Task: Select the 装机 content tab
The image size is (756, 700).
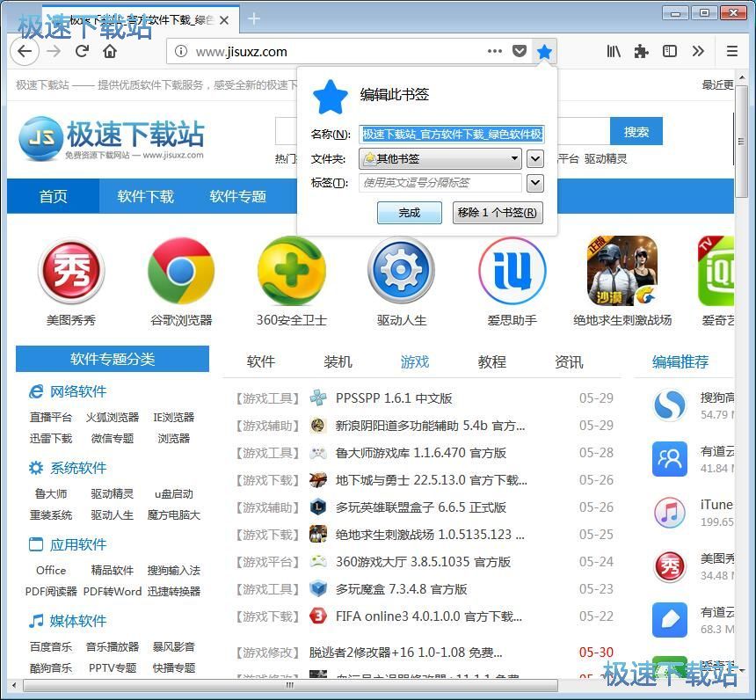Action: pos(338,362)
